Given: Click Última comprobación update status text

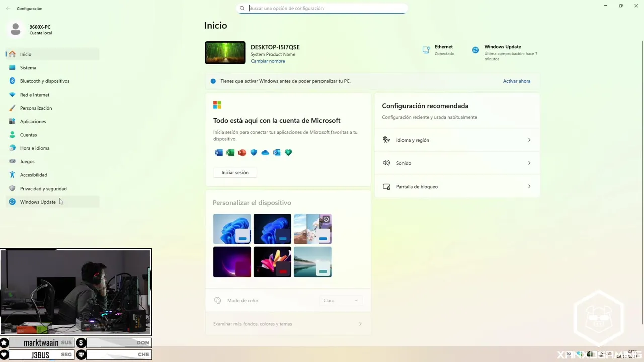Looking at the screenshot, I should coord(511,56).
